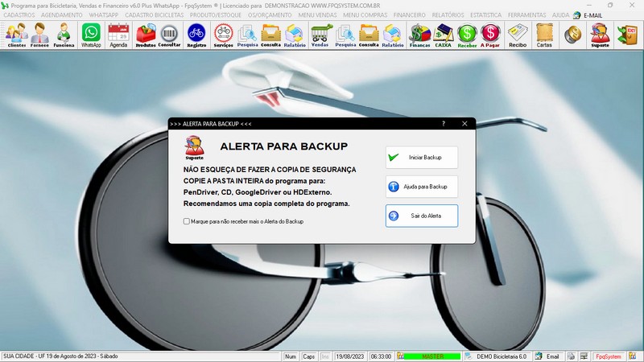Open the RELATÓRIOS menu
The height and width of the screenshot is (362, 644).
coord(448,15)
